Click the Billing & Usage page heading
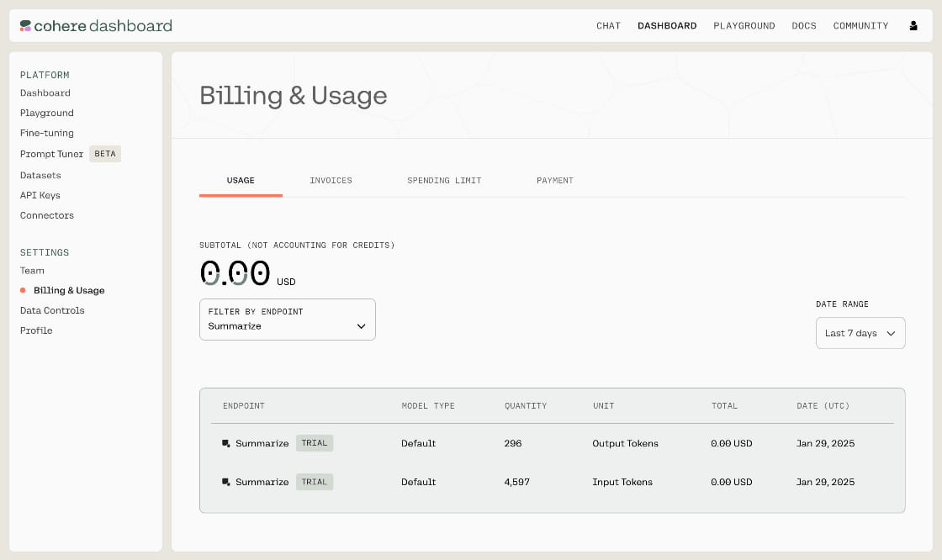Screen dimensions: 942x560 [x=294, y=96]
